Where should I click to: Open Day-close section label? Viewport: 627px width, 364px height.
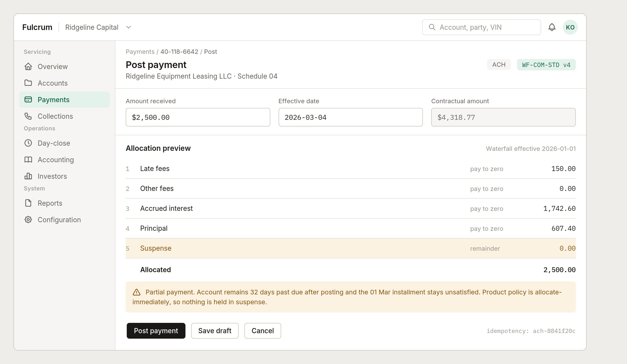click(x=54, y=143)
